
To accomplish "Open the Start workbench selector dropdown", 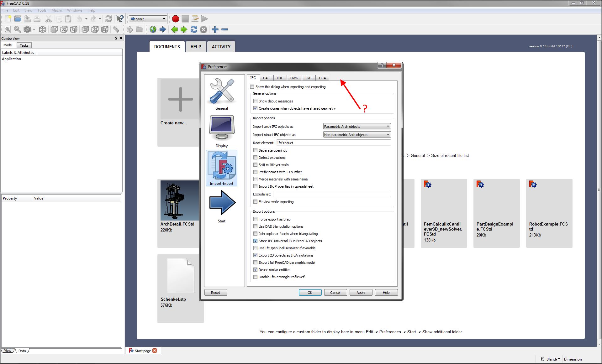I will 148,19.
